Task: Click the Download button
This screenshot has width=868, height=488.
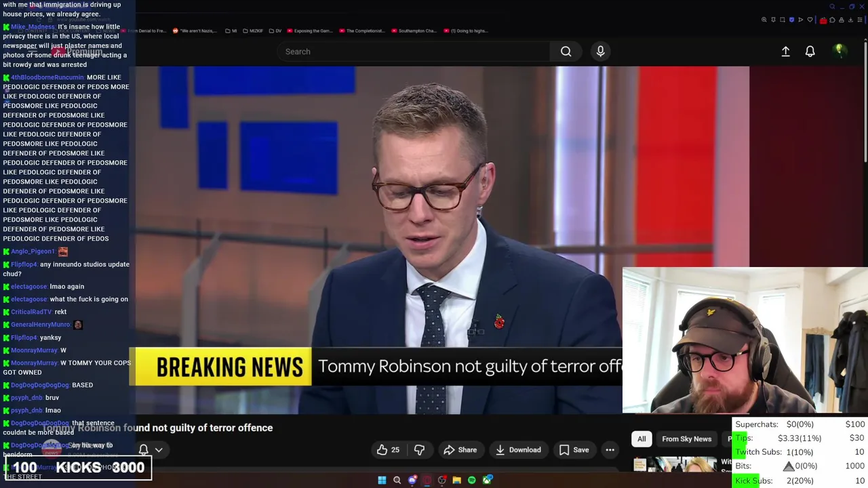Action: (x=518, y=450)
